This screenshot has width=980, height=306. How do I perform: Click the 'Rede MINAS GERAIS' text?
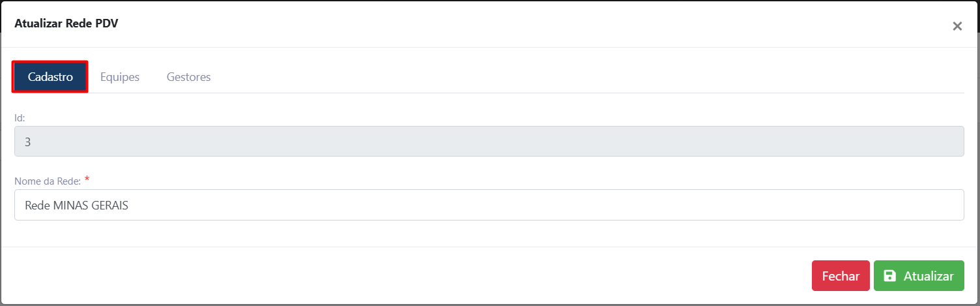76,205
